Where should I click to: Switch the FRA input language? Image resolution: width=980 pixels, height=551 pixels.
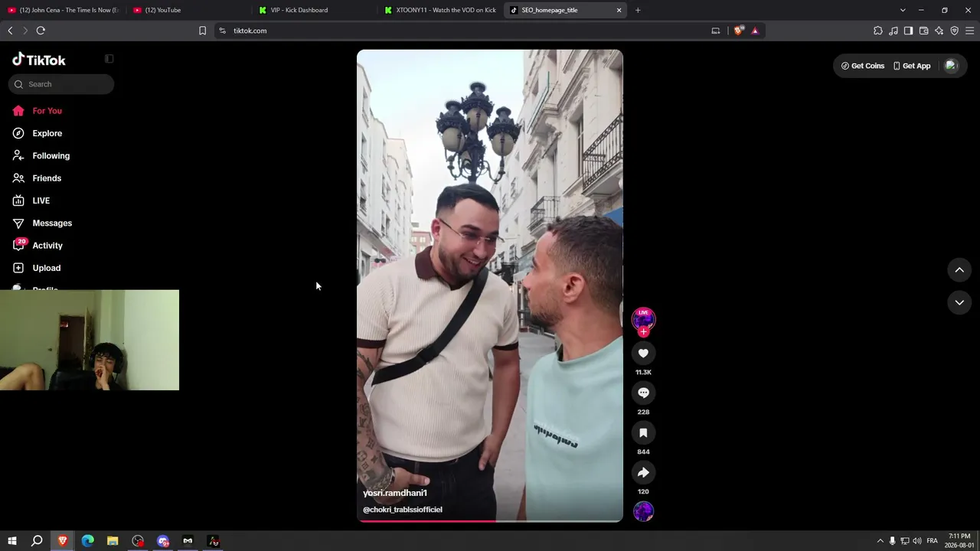point(932,541)
